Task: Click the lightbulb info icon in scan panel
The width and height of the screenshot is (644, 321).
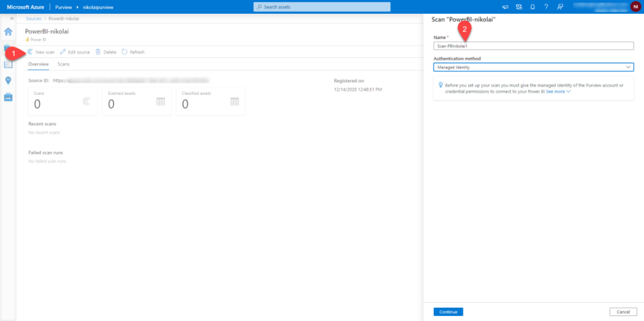Action: pos(441,85)
